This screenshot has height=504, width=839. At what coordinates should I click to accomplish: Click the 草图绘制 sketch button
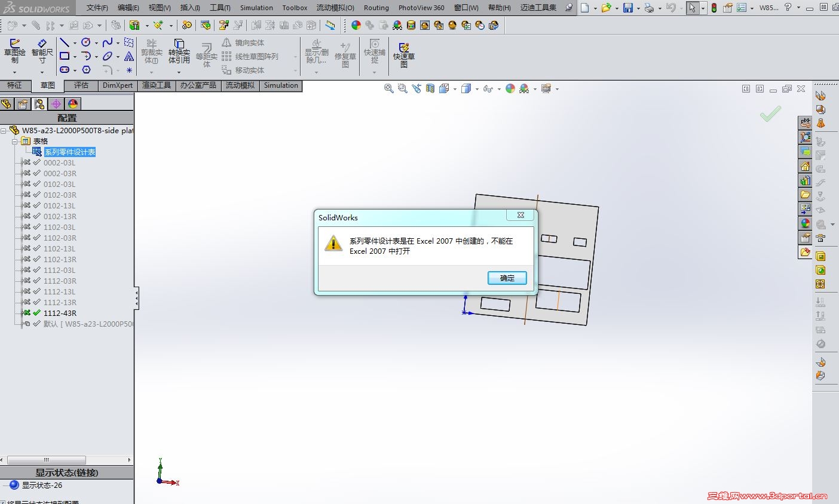pos(15,51)
